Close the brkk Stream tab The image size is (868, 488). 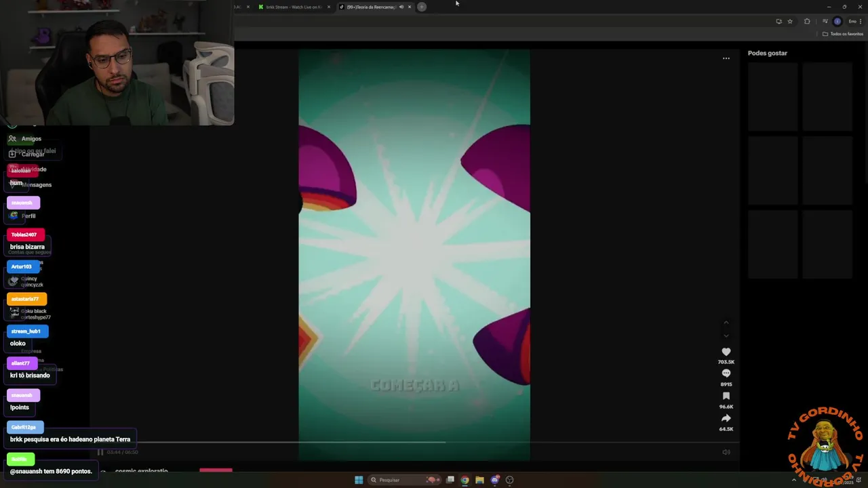coord(329,7)
